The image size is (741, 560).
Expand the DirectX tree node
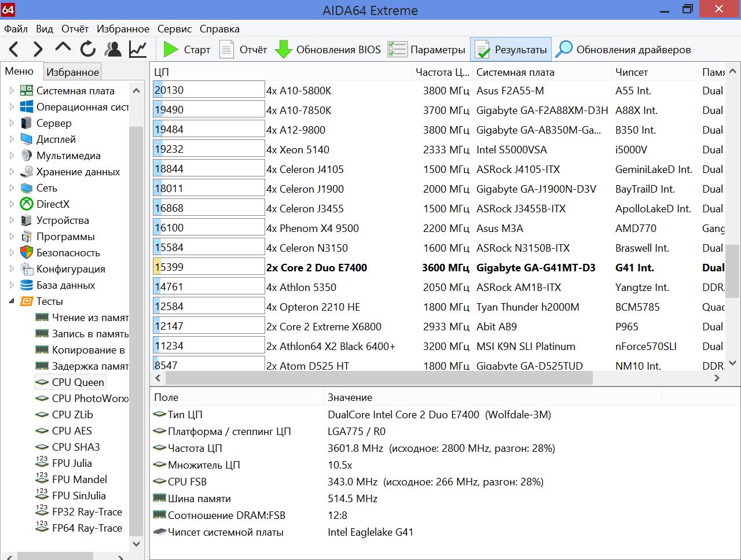tap(12, 204)
